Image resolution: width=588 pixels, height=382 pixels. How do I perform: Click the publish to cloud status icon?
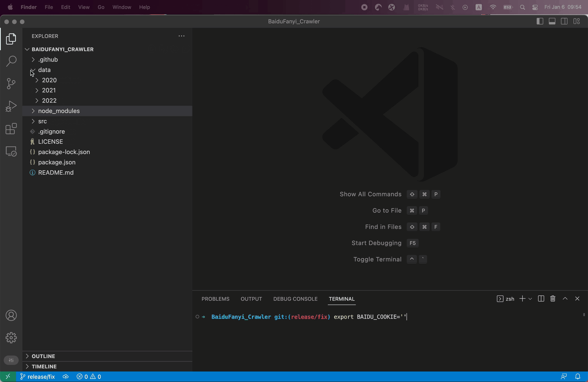pyautogui.click(x=66, y=377)
